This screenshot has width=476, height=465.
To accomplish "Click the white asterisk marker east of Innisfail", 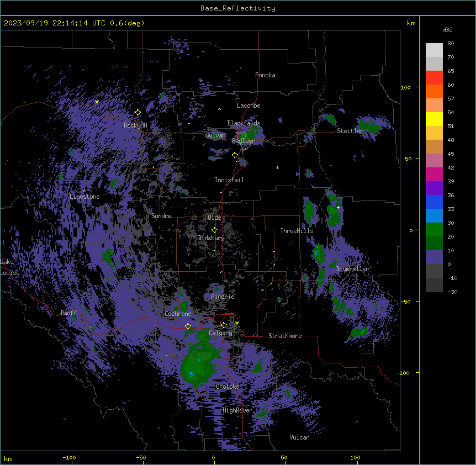I will (x=277, y=167).
